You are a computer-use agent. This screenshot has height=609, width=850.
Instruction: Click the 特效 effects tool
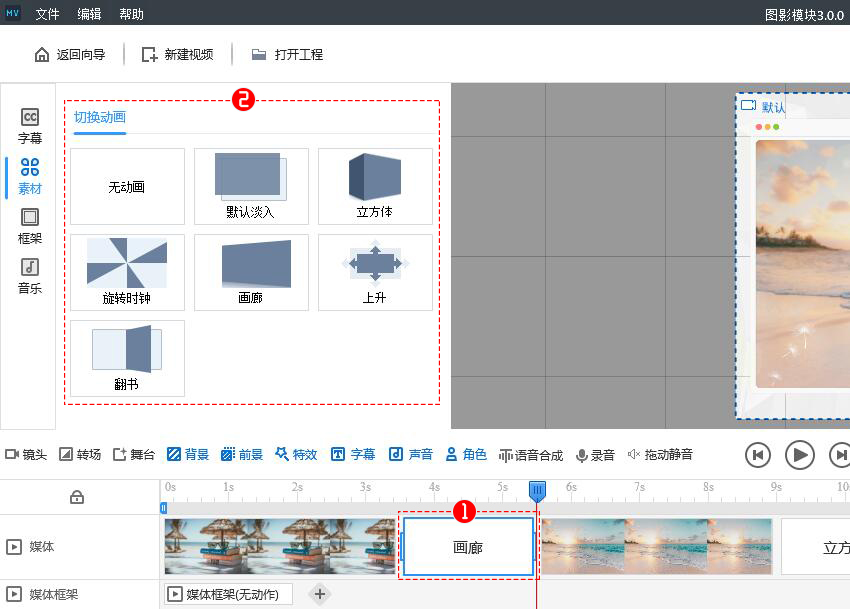pyautogui.click(x=296, y=454)
